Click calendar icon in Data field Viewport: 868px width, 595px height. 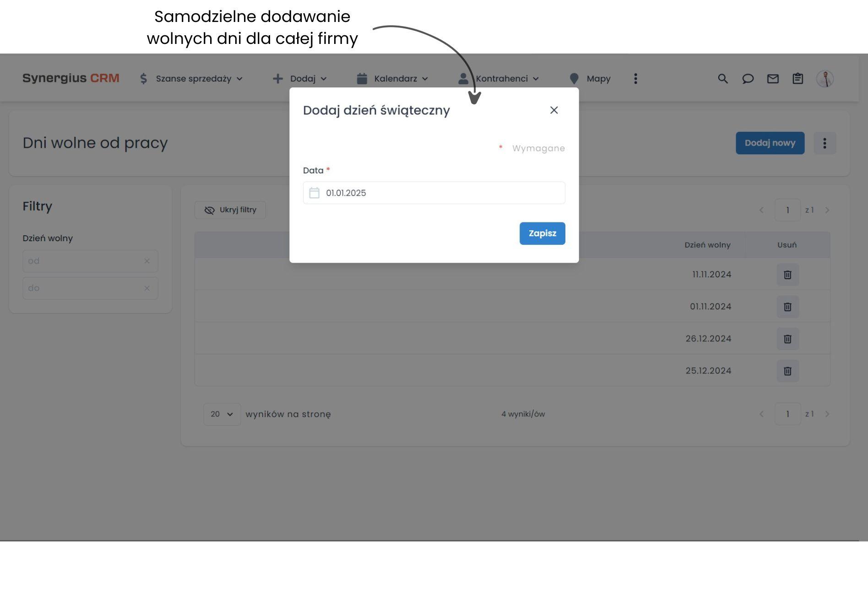pyautogui.click(x=314, y=193)
